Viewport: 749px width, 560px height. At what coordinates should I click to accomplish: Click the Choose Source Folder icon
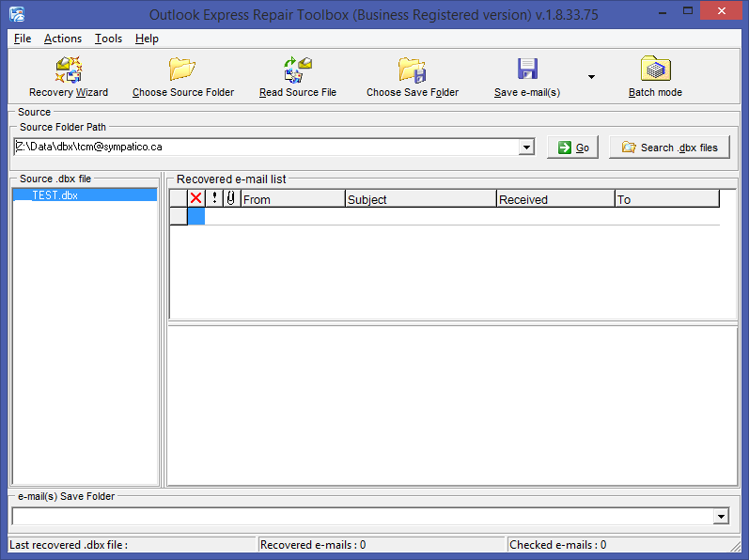click(x=182, y=70)
